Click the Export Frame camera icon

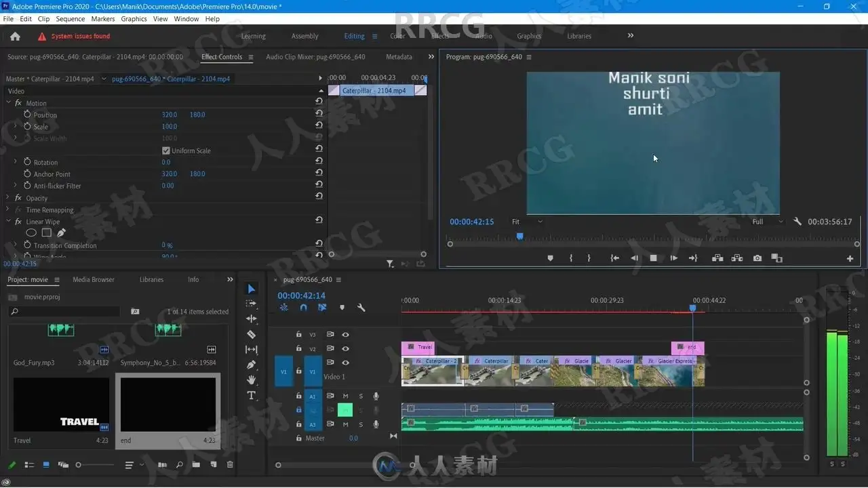coord(757,258)
